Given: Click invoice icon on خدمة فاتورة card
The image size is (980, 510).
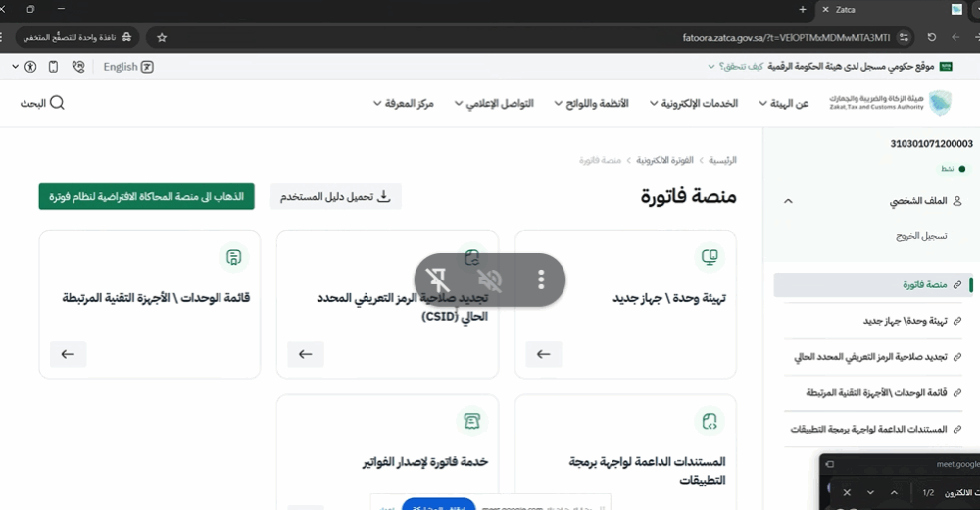Looking at the screenshot, I should pyautogui.click(x=472, y=421).
